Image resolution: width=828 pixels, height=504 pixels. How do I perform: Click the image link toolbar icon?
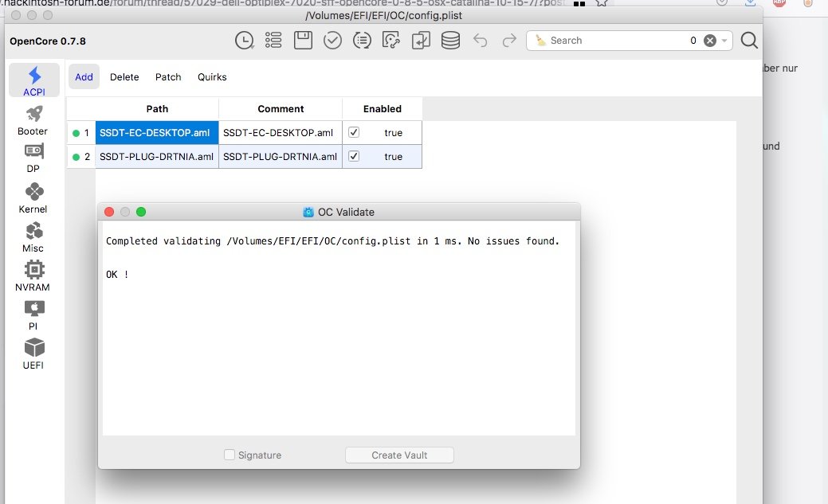coord(391,41)
